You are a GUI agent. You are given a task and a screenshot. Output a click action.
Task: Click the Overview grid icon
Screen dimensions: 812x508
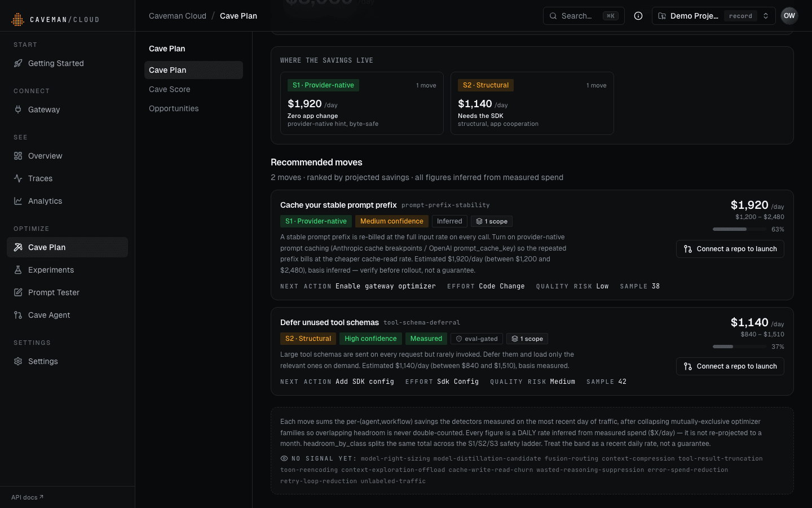18,156
